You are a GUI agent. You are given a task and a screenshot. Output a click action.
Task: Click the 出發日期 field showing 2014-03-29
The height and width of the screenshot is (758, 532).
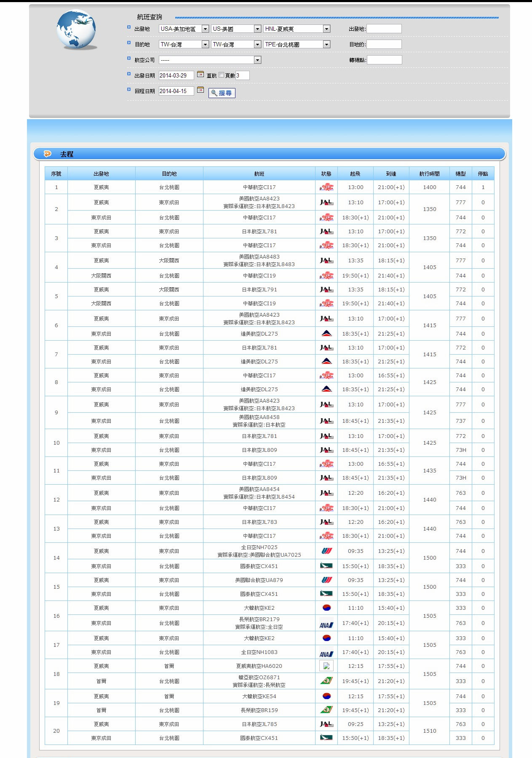click(176, 75)
